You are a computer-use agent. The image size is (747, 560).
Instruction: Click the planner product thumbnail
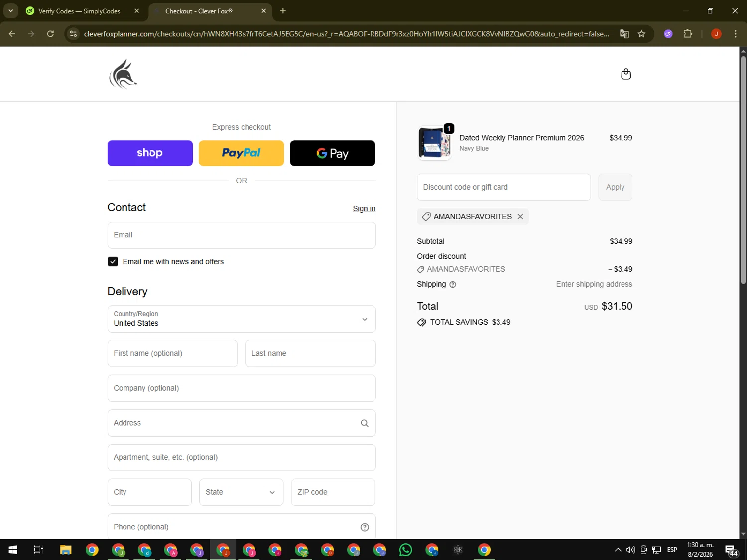(434, 143)
